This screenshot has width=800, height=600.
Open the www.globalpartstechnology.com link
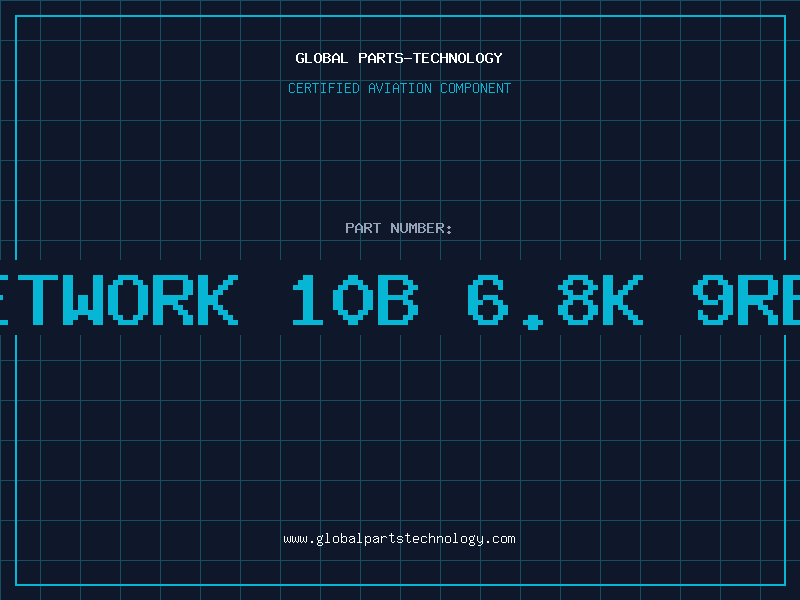pyautogui.click(x=399, y=539)
